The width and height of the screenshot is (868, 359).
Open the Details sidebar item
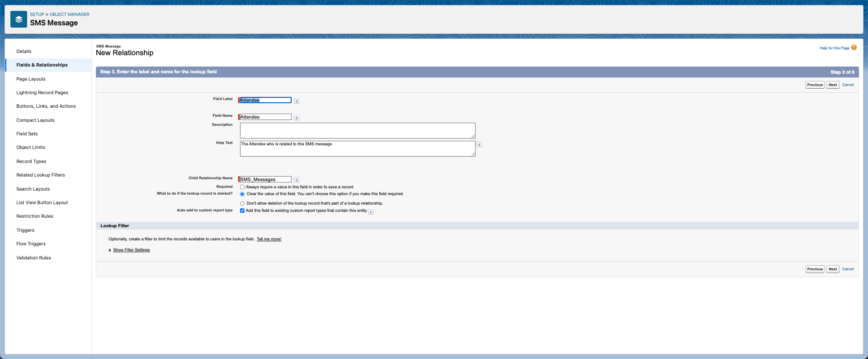24,51
